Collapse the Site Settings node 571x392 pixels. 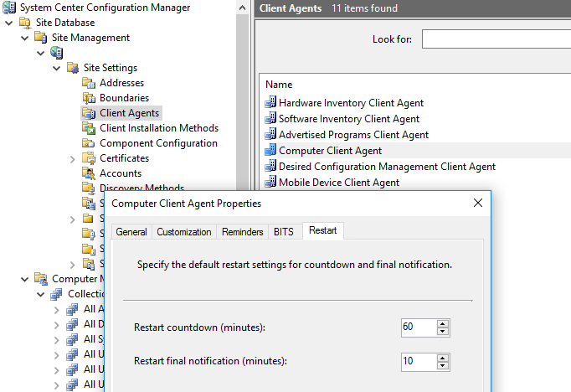tap(56, 68)
